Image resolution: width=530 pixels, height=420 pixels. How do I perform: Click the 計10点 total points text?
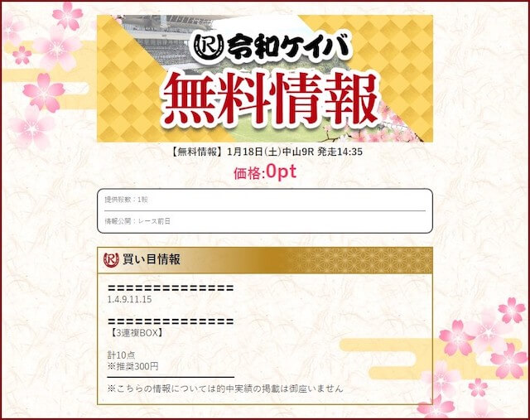coord(121,355)
